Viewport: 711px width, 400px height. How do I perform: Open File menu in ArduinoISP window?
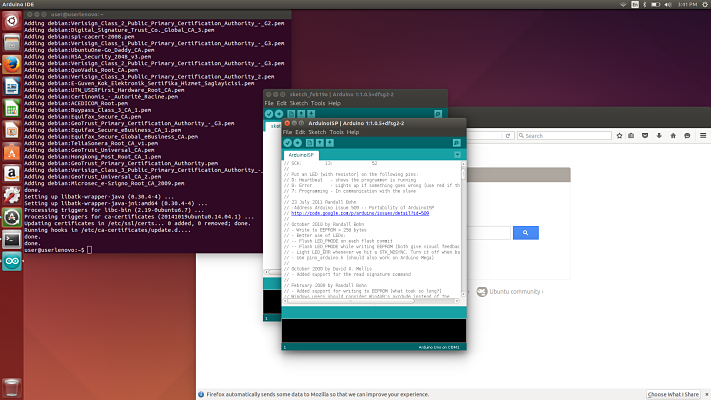pos(287,132)
